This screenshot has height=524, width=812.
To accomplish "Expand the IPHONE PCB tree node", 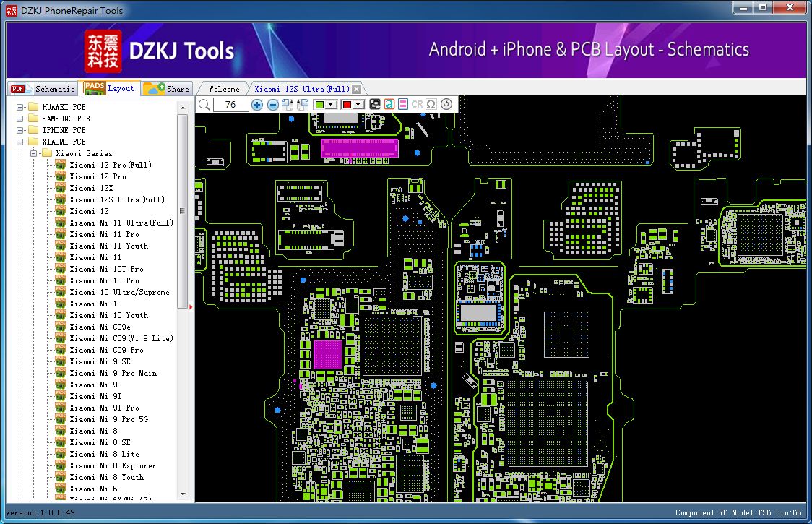I will pos(20,130).
